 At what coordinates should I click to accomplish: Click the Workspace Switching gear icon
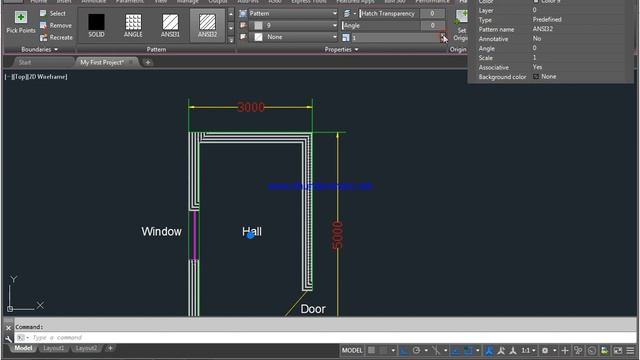545,351
